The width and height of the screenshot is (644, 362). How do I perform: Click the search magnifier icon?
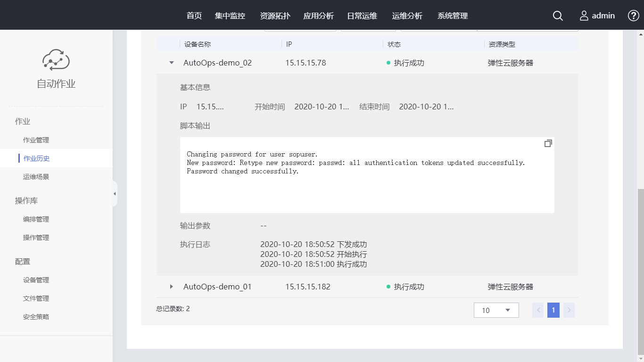(x=558, y=16)
